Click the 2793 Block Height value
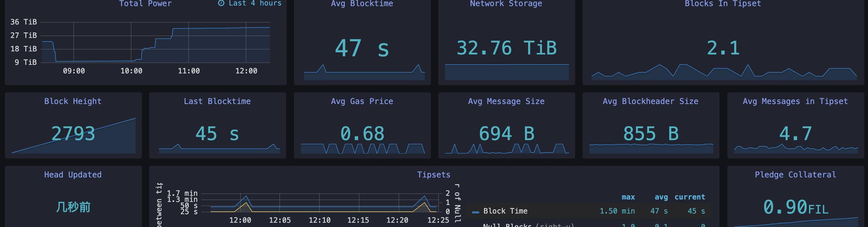868x227 pixels. click(73, 134)
